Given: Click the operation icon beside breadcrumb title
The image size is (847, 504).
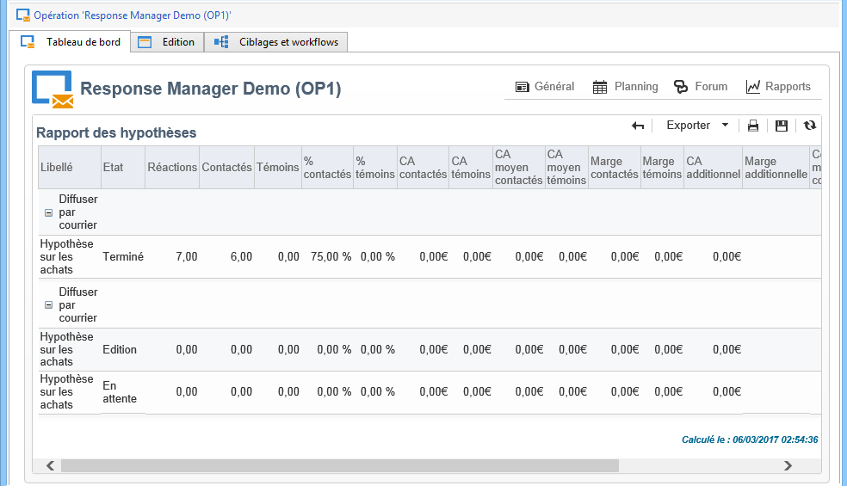Looking at the screenshot, I should point(22,15).
